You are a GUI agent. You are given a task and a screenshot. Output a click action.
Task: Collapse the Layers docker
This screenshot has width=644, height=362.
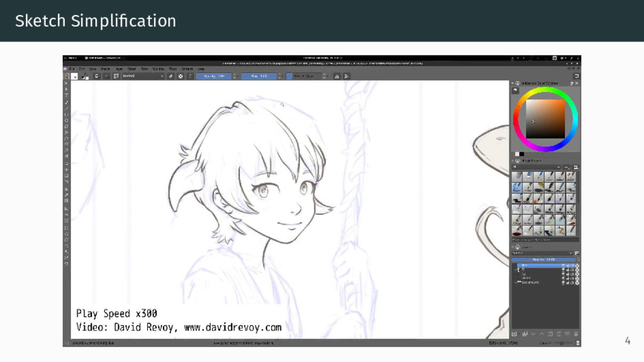tap(513, 247)
